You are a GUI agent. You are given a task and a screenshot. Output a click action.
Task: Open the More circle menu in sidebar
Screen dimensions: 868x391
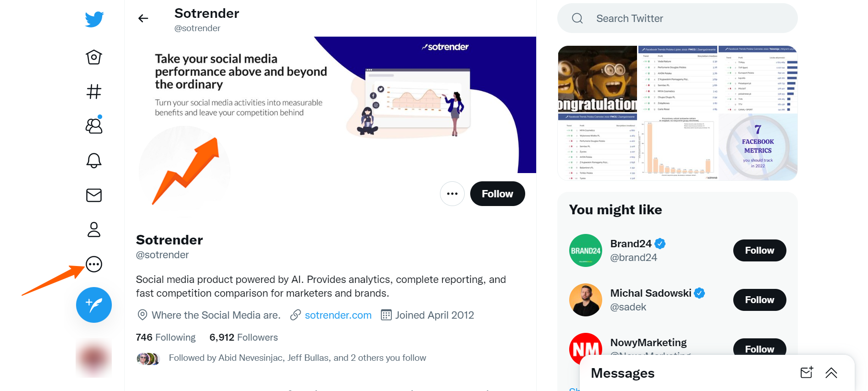point(94,264)
